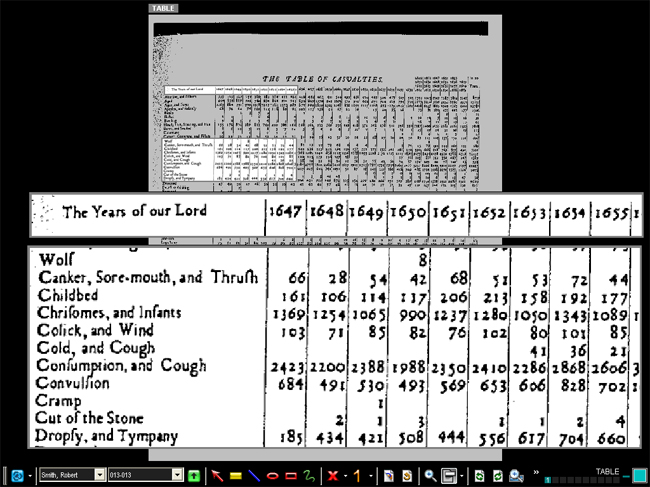The height and width of the screenshot is (487, 650).
Task: Open the Smith, Robert name dropdown
Action: point(100,475)
